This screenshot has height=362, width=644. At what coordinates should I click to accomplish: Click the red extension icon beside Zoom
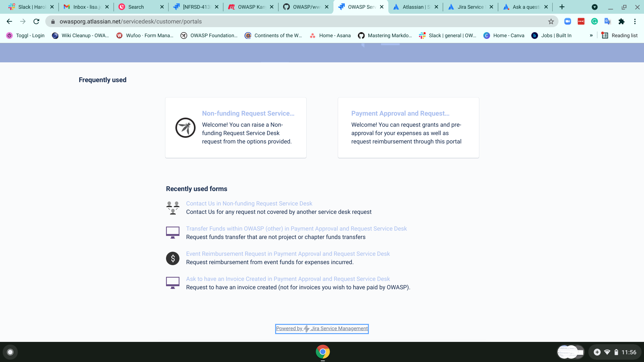[x=581, y=21]
